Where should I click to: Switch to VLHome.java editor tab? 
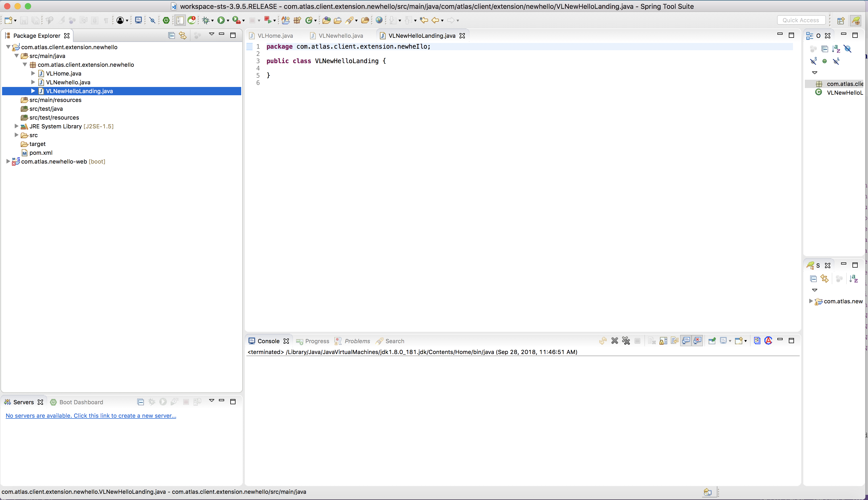(x=271, y=35)
